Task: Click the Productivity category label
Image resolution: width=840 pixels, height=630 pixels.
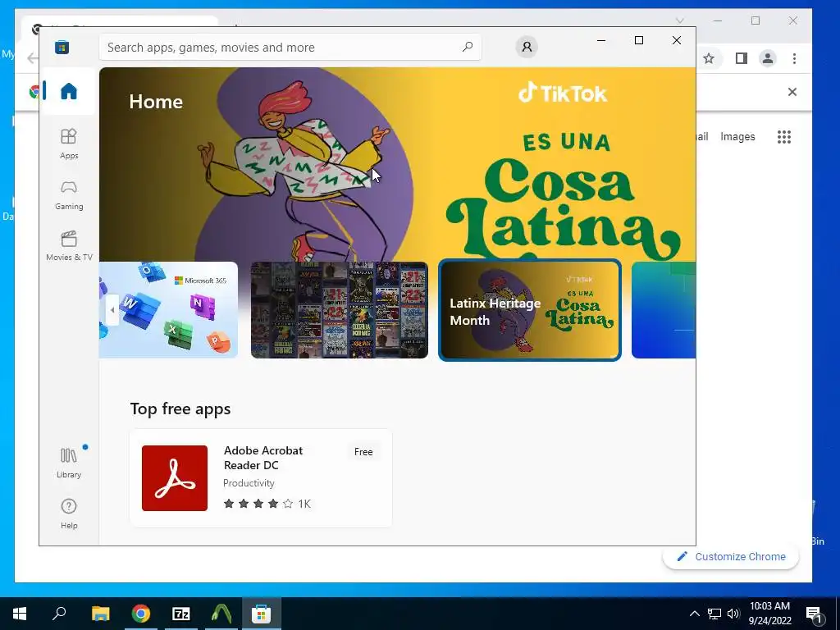Action: 249,482
